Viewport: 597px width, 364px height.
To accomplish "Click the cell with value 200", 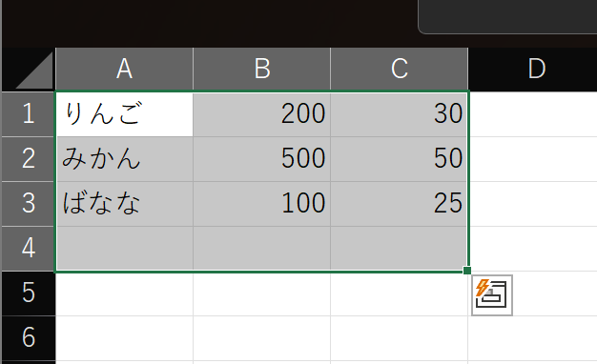I will point(261,114).
